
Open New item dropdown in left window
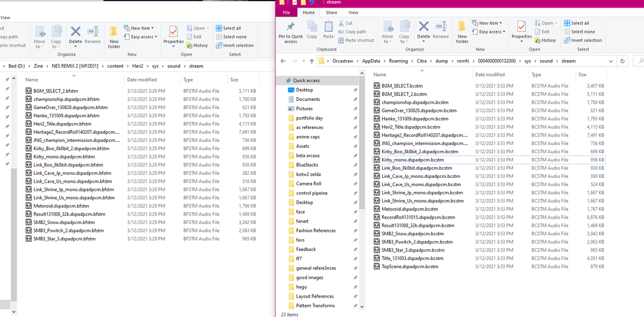pyautogui.click(x=138, y=28)
